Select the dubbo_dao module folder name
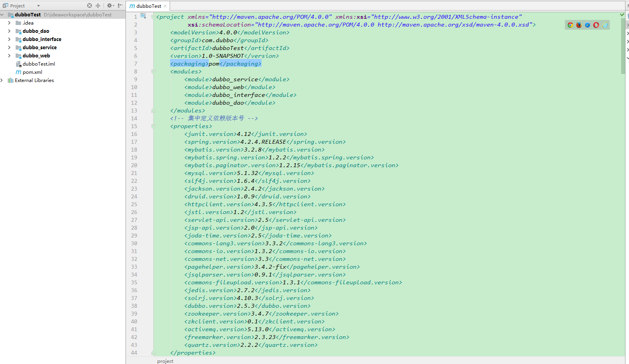 point(36,31)
